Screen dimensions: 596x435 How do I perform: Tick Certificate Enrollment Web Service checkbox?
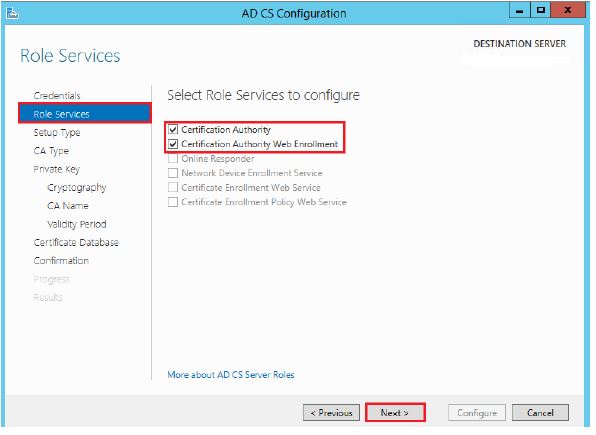(173, 187)
